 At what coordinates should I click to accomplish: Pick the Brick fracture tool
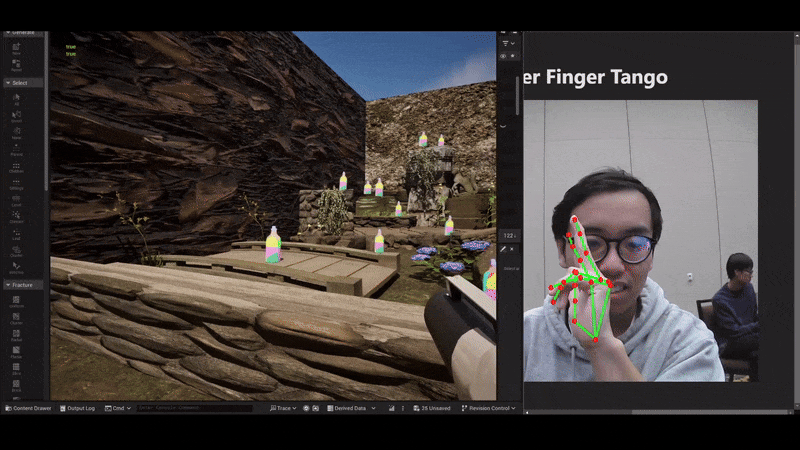click(16, 386)
